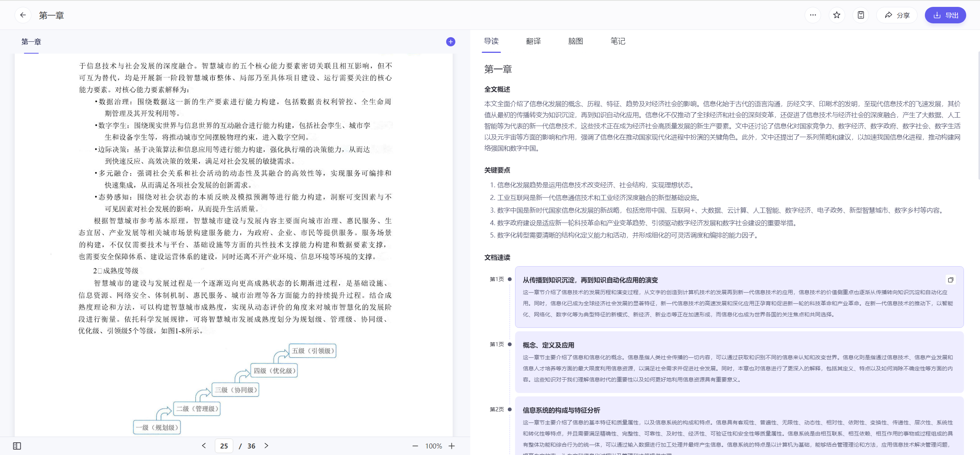980x455 pixels.
Task: Open the 信息系统的构成与特征分析 card
Action: click(x=739, y=426)
